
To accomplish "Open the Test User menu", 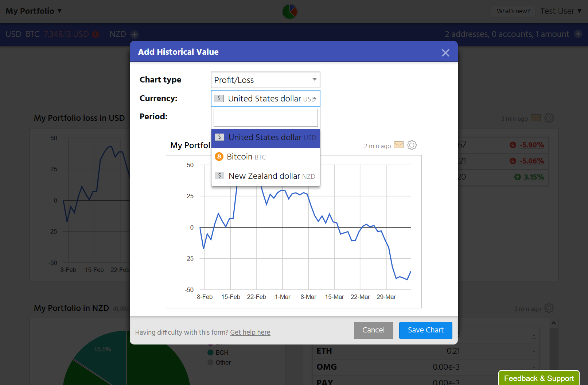I will [x=561, y=11].
